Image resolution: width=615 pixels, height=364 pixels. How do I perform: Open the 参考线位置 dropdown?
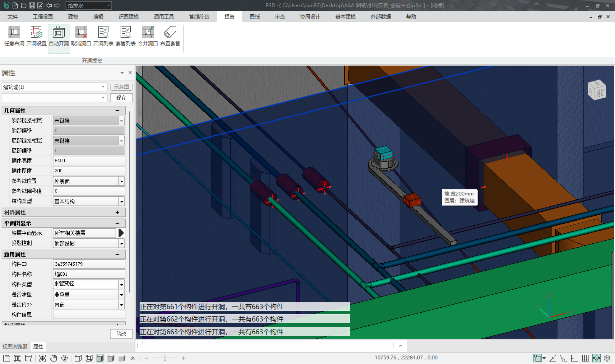pos(122,181)
